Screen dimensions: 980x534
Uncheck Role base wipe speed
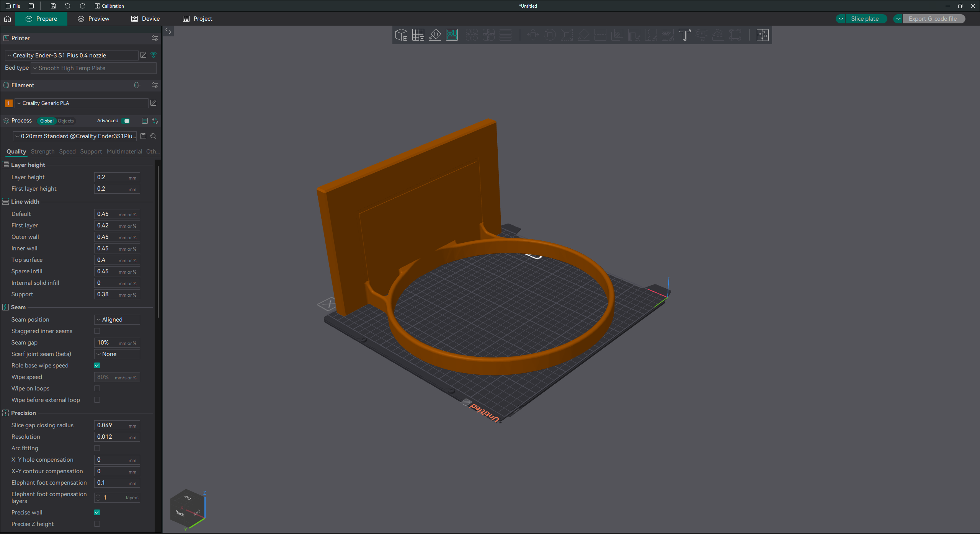pyautogui.click(x=97, y=366)
